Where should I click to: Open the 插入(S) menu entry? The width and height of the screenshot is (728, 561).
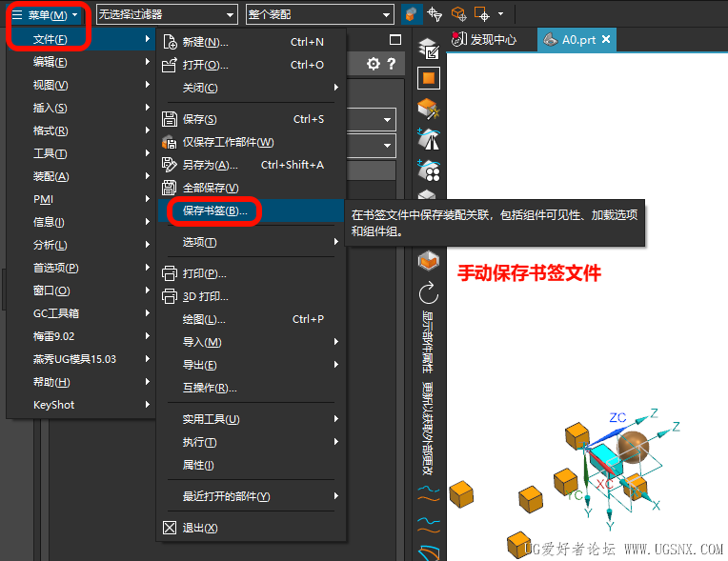(81, 108)
